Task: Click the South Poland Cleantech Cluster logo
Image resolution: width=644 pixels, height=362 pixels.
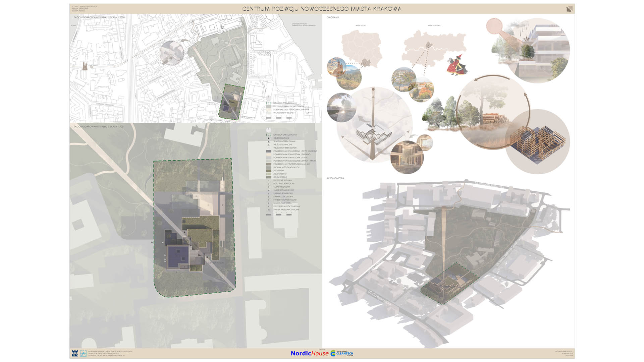Action: tap(342, 353)
